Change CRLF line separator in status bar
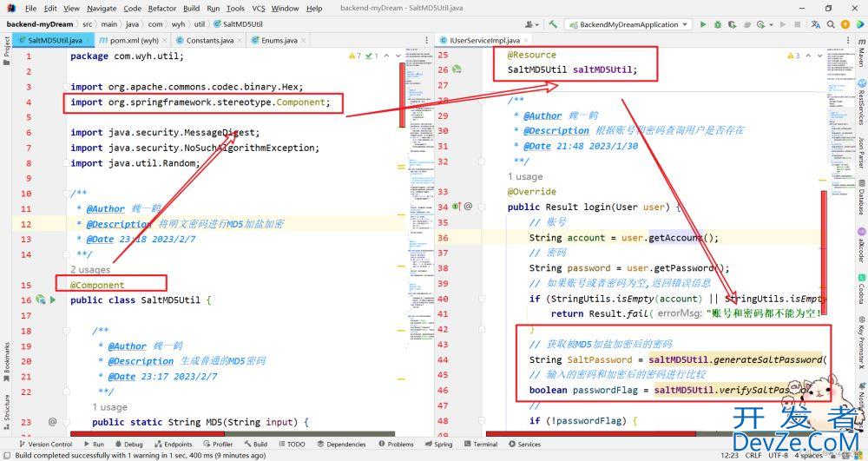This screenshot has height=461, width=868. click(x=753, y=455)
